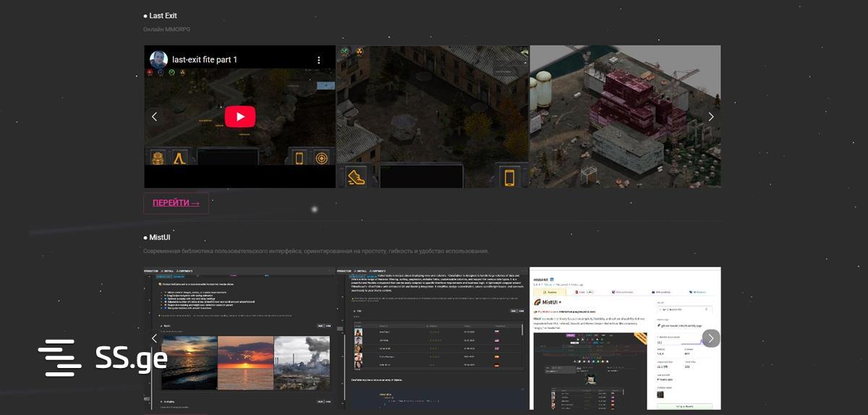Select the Last Exit project heading
The image size is (868, 415).
163,16
